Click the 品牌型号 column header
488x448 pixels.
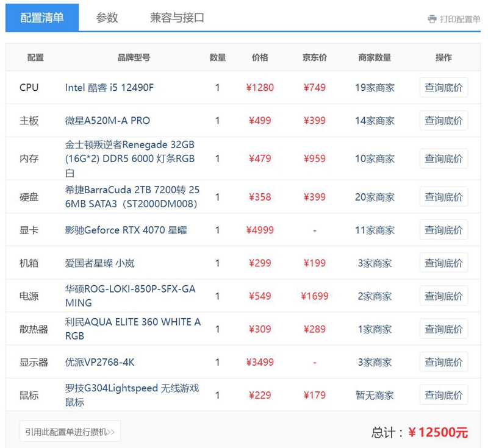click(134, 57)
